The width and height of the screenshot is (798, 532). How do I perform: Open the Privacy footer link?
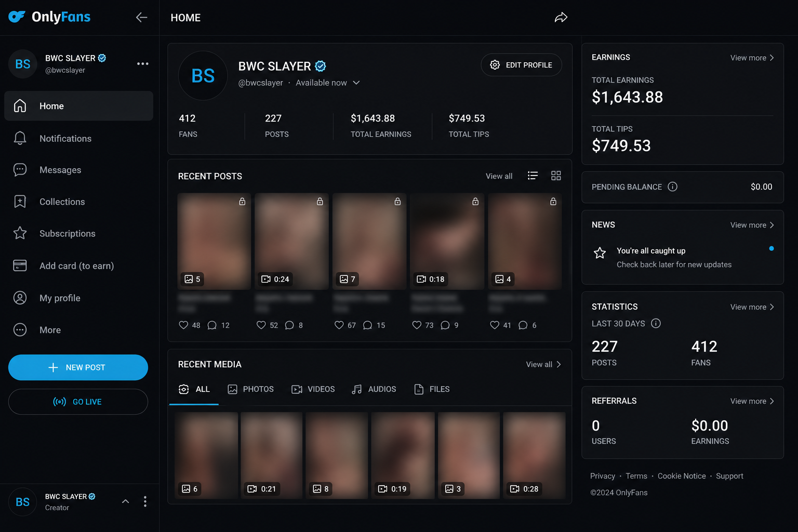(603, 476)
